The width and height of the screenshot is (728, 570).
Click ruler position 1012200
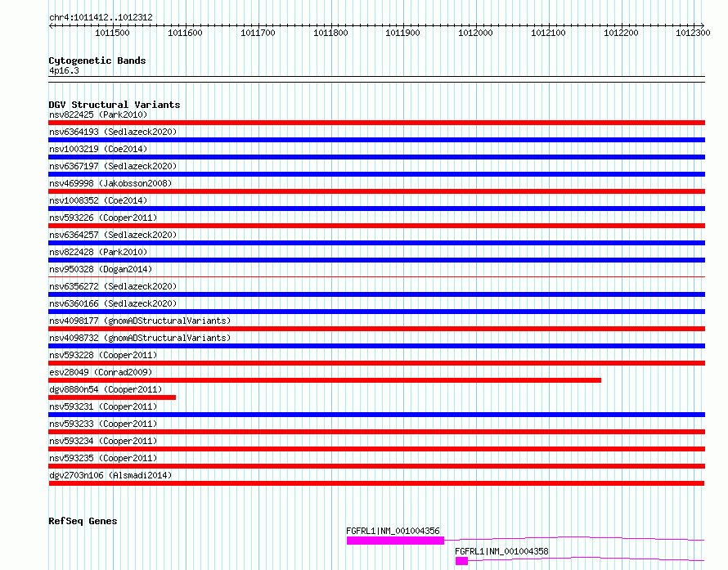click(x=621, y=33)
